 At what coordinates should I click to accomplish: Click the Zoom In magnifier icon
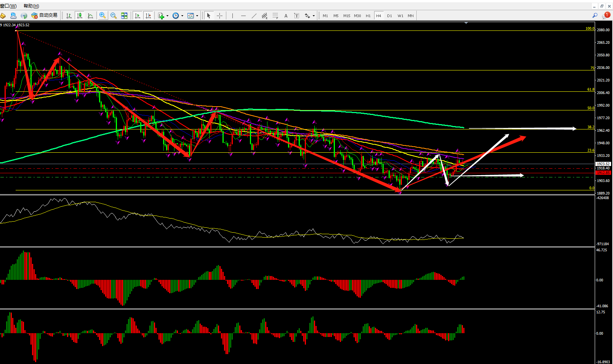[x=102, y=16]
